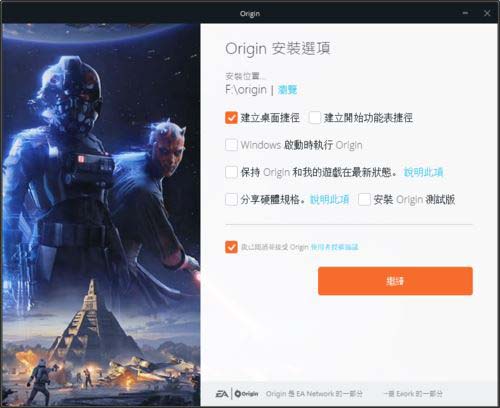Check Windows 啟動時執行 Origin option

(231, 145)
